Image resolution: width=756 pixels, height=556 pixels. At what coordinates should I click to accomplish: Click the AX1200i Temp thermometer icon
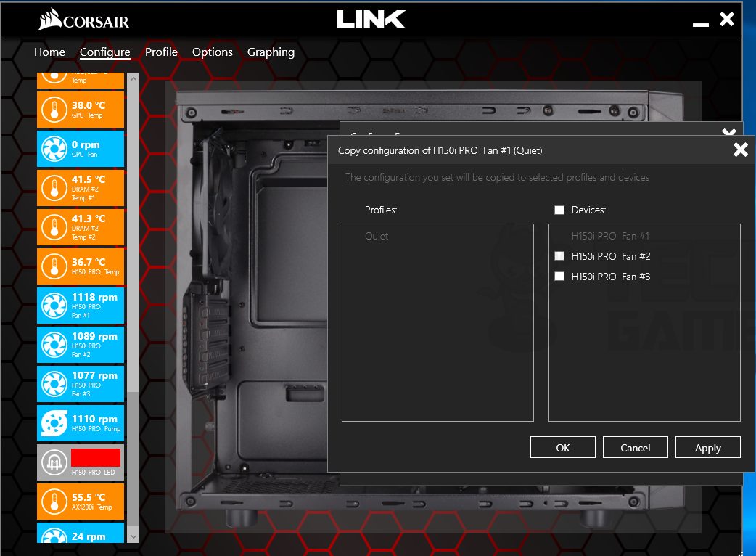coord(54,502)
